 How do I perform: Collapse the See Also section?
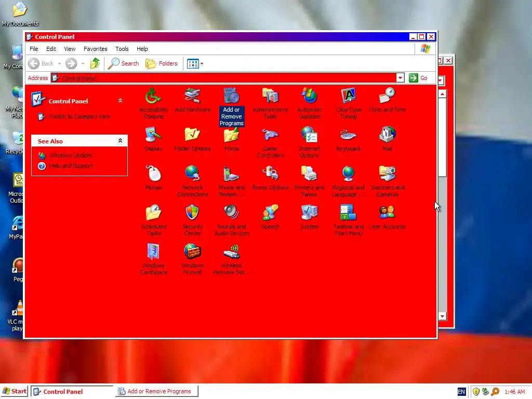click(x=120, y=140)
